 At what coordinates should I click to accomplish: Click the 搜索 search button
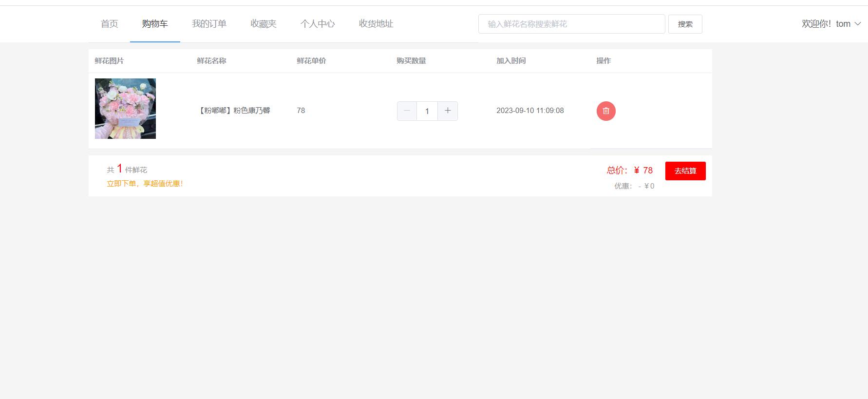coord(685,24)
